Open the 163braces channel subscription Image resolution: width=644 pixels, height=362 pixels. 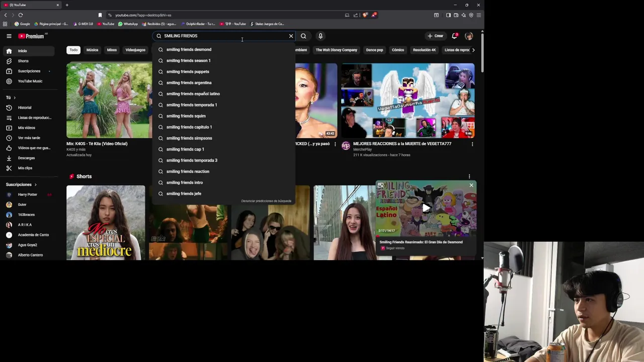point(28,215)
